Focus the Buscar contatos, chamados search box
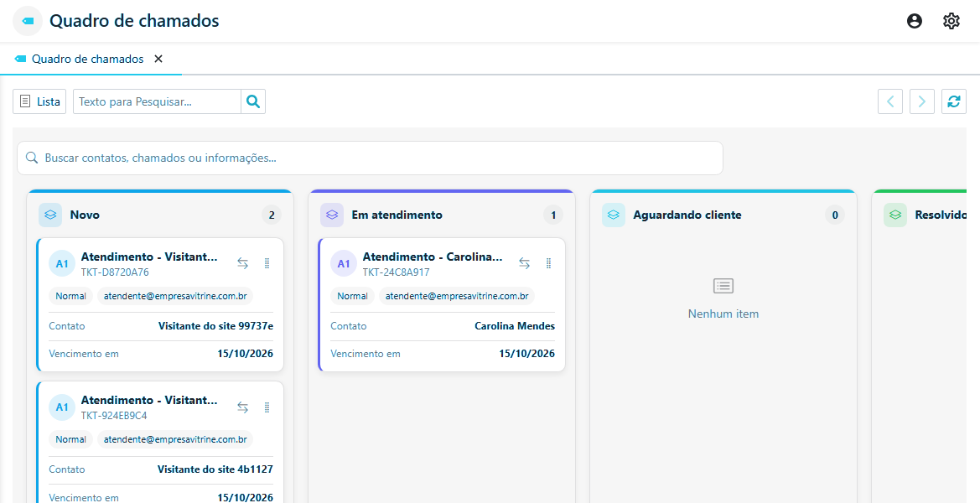 point(370,158)
